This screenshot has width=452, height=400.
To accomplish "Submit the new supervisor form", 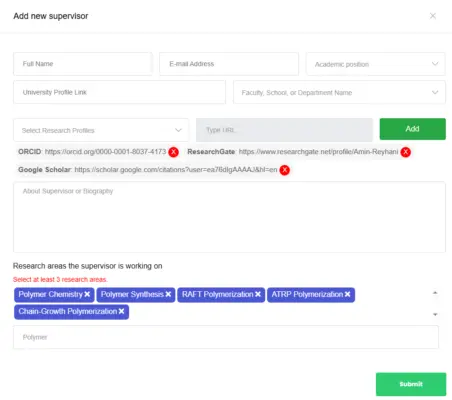I will 411,384.
